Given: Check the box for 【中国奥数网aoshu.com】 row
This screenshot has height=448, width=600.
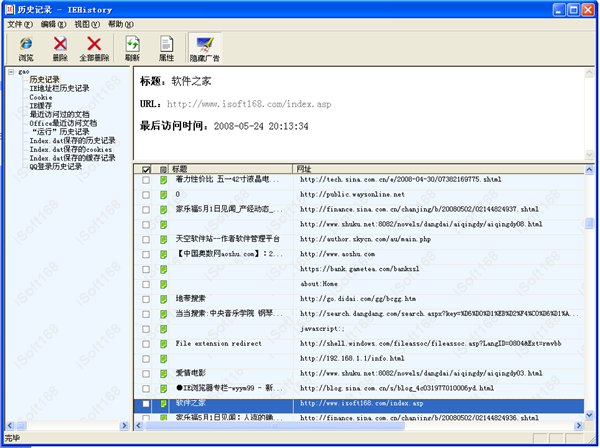Looking at the screenshot, I should pyautogui.click(x=146, y=254).
